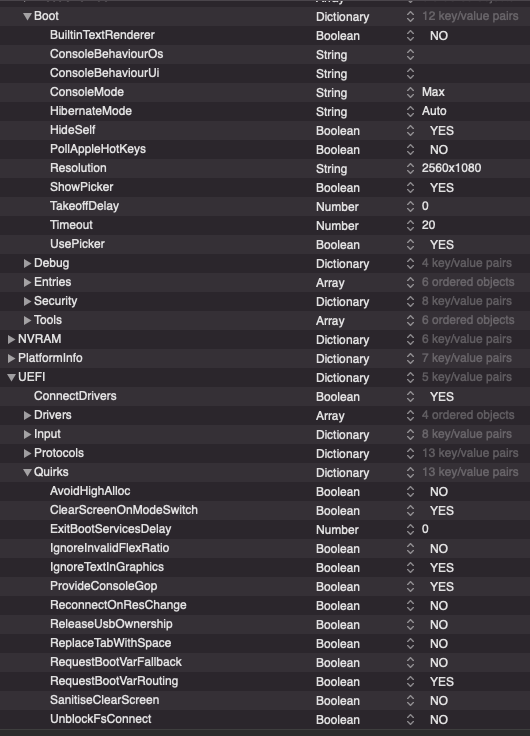Select the PollAppleHotKeys key
This screenshot has height=736, width=530.
(x=98, y=149)
